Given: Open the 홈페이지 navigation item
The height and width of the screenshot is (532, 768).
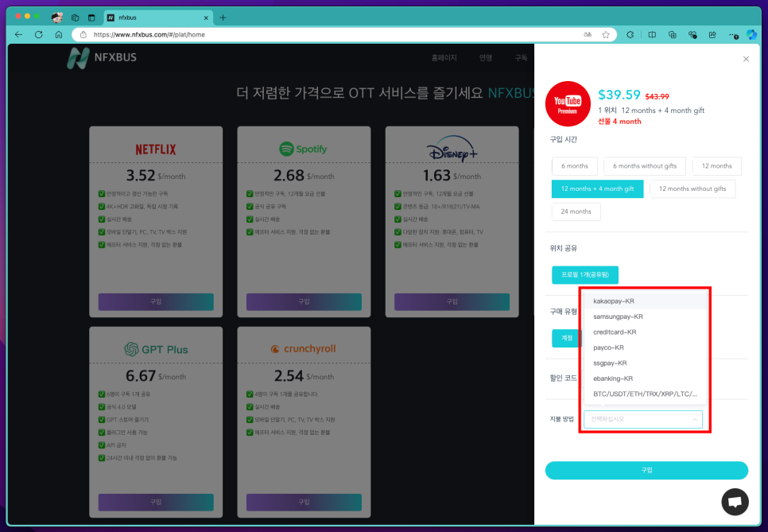Looking at the screenshot, I should pos(444,58).
